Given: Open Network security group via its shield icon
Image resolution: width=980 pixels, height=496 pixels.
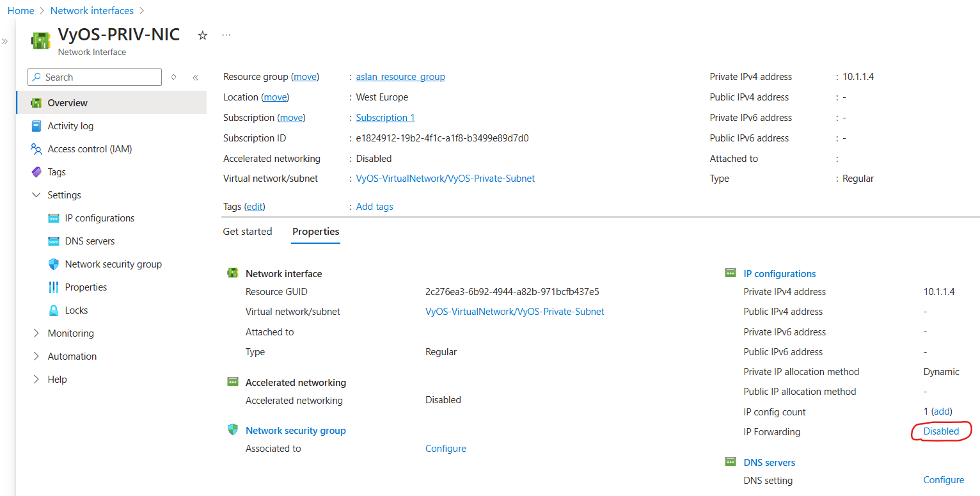Looking at the screenshot, I should tap(54, 264).
